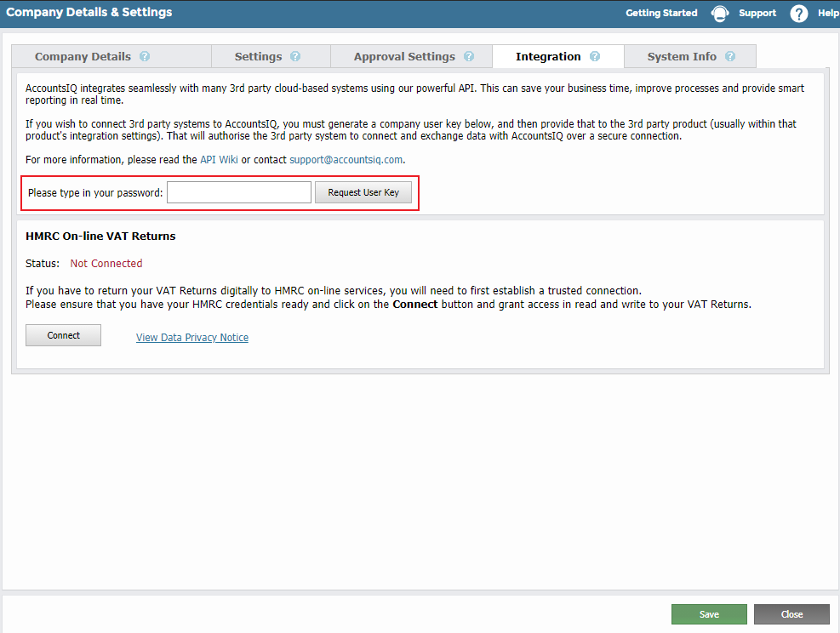Click the Getting Started link
This screenshot has height=633, width=840.
[x=661, y=13]
